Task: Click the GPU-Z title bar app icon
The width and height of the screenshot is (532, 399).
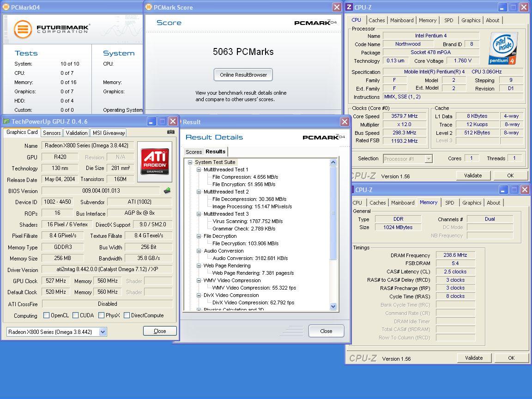Action: [x=6, y=121]
